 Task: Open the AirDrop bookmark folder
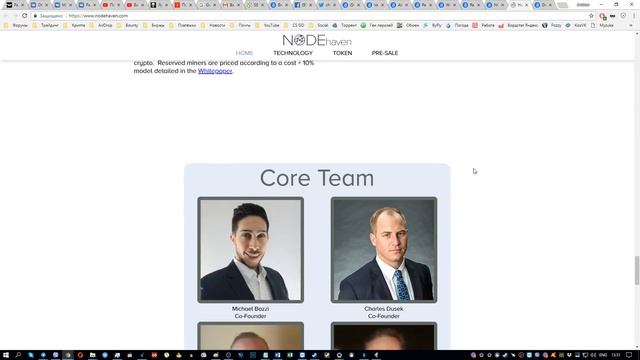(x=101, y=25)
